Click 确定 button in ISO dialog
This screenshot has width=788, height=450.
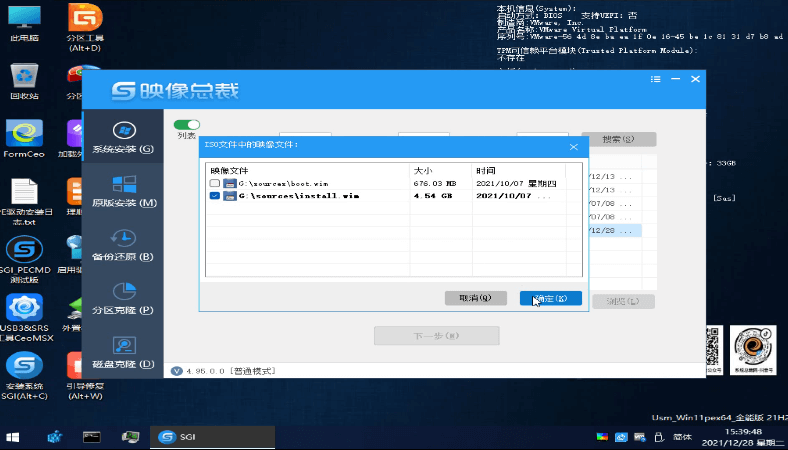pyautogui.click(x=550, y=298)
